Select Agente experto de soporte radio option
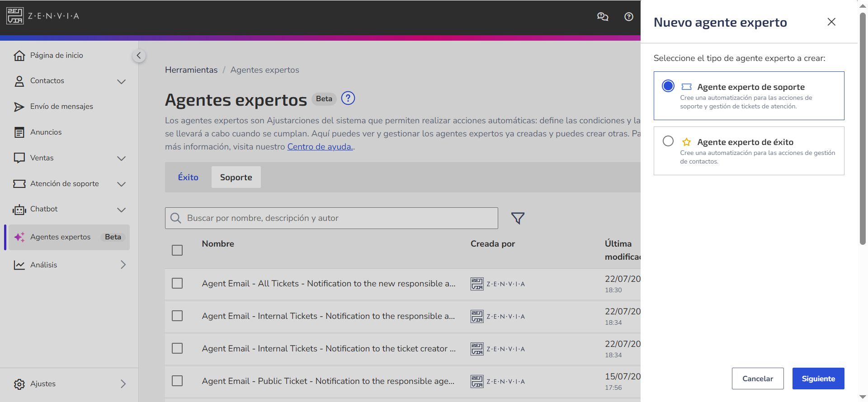 tap(668, 86)
